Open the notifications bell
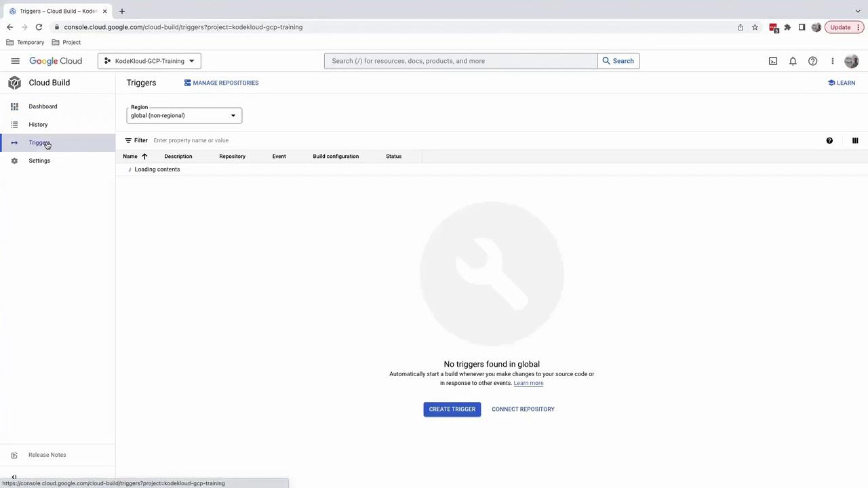 point(793,61)
